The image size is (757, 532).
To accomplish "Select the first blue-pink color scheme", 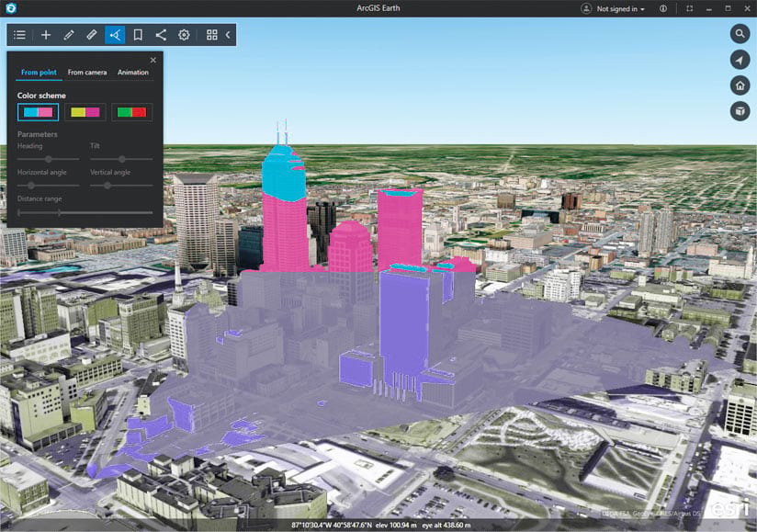I will tap(37, 111).
